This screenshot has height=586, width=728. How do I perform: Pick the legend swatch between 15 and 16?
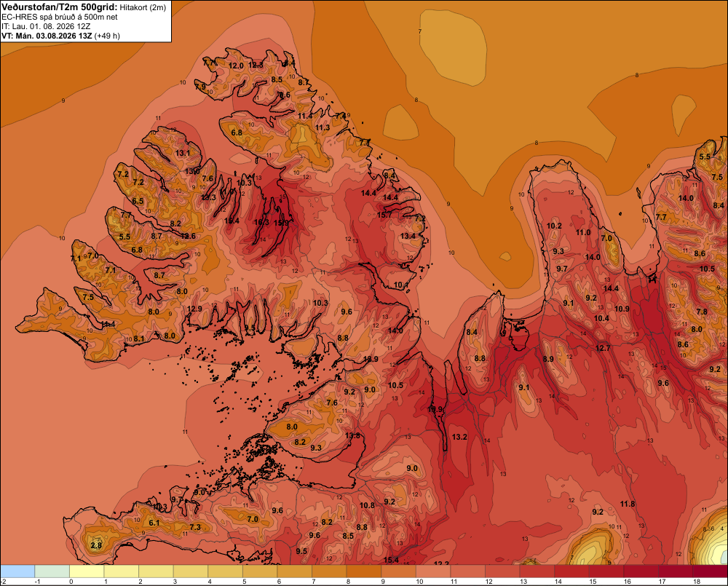click(607, 571)
